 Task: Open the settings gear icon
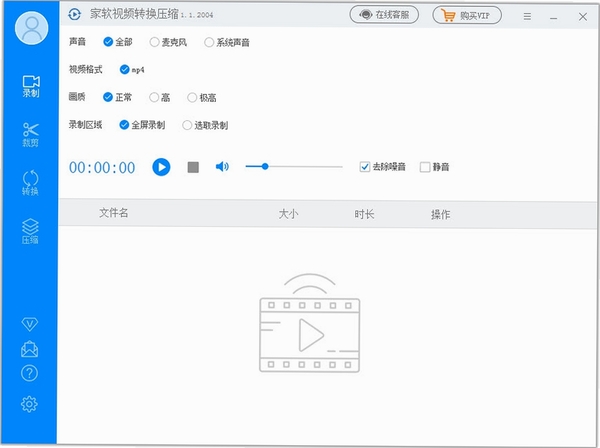pos(29,404)
